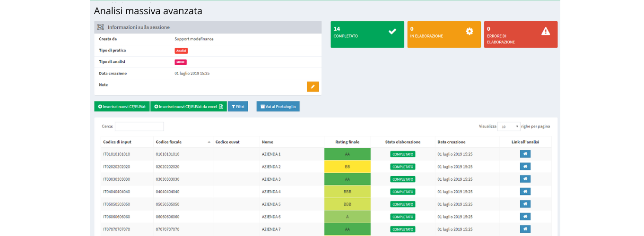
Task: Open rows per page dropdown
Action: 509,126
